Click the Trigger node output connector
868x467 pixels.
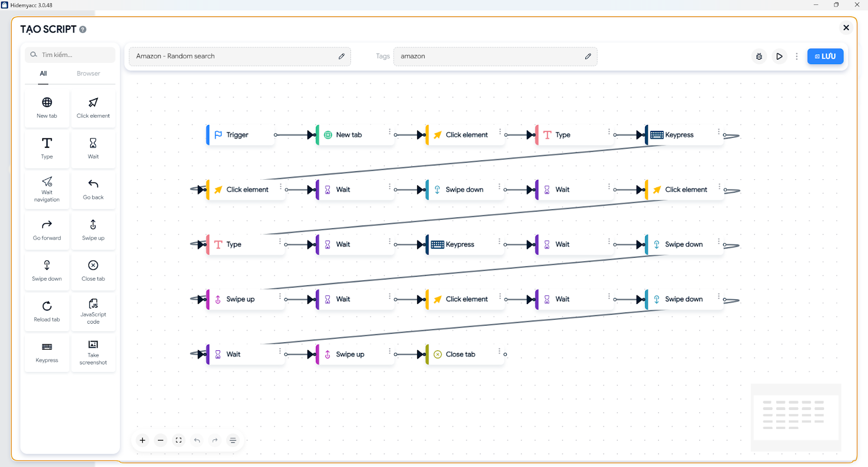pos(276,135)
